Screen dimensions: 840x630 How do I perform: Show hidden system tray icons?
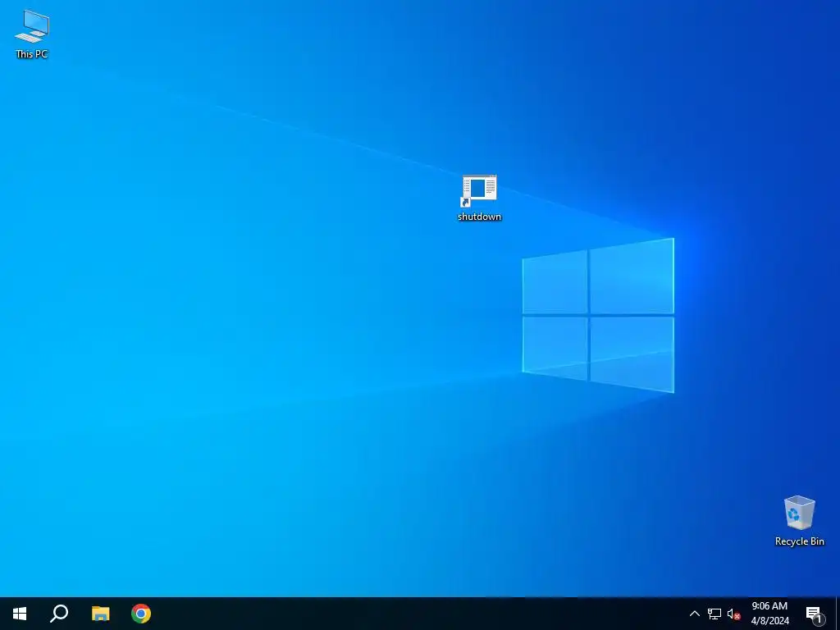[x=694, y=614]
